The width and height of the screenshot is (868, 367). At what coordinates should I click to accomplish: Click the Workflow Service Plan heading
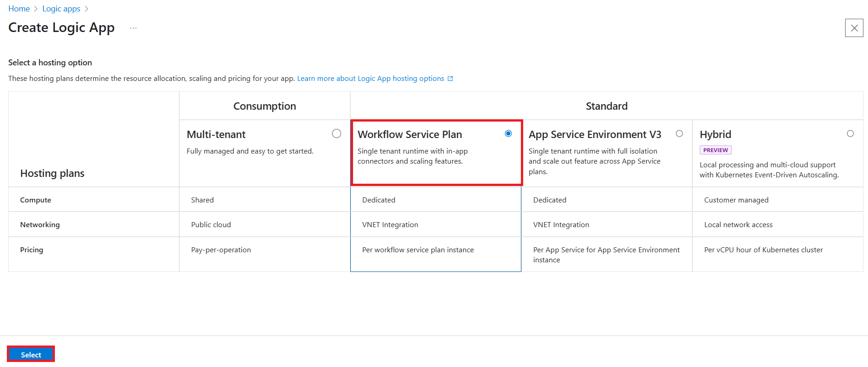(410, 134)
